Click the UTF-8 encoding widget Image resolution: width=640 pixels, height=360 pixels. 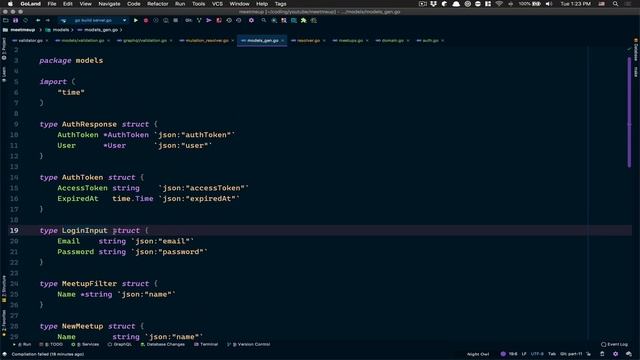click(537, 354)
